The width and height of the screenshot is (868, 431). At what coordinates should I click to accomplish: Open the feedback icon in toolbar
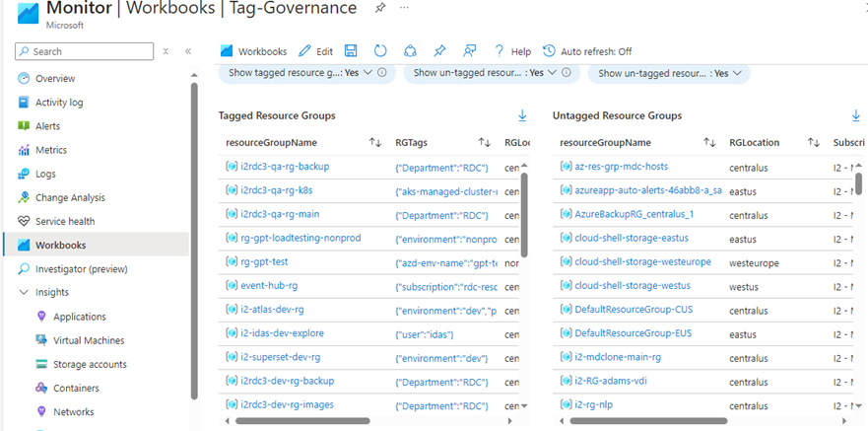pyautogui.click(x=469, y=51)
